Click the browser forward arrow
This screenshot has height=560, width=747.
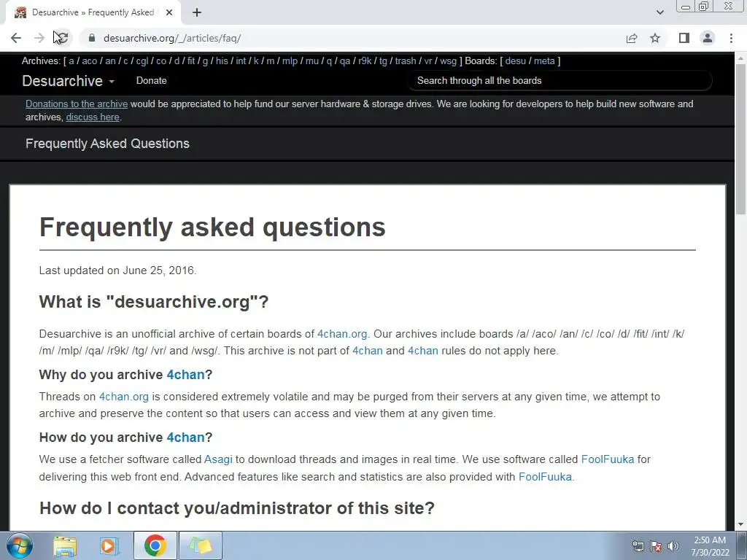39,38
